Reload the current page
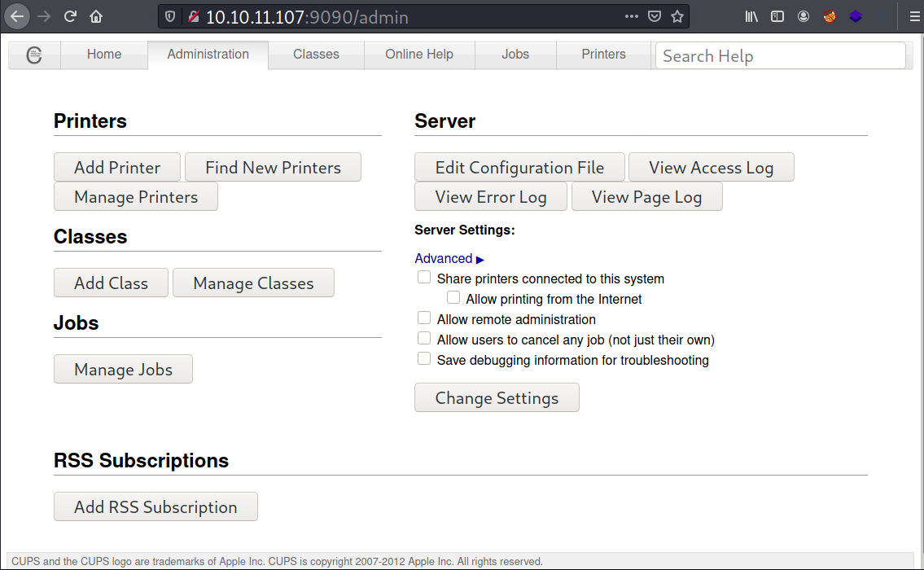924x570 pixels. pyautogui.click(x=71, y=16)
